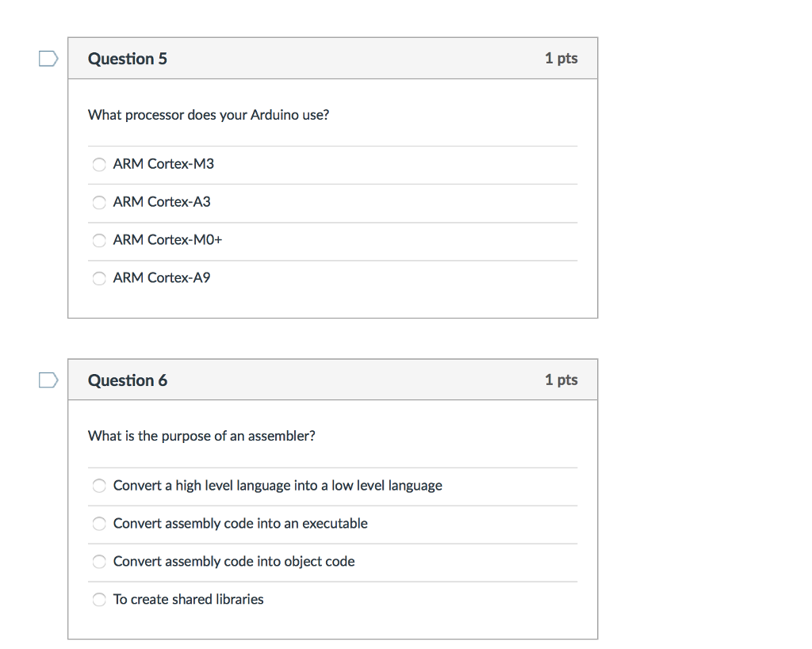
Task: Select ARM Cortex-M3 radio button
Action: tap(99, 164)
